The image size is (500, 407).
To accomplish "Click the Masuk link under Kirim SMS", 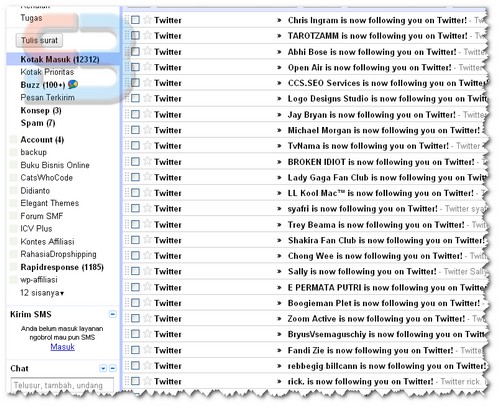I will coord(62,347).
